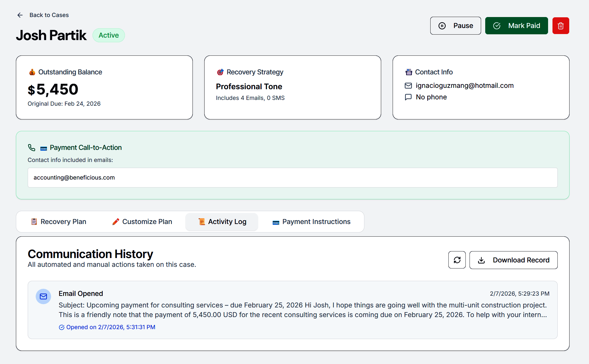Pause this recovery case
589x364 pixels.
tap(455, 26)
